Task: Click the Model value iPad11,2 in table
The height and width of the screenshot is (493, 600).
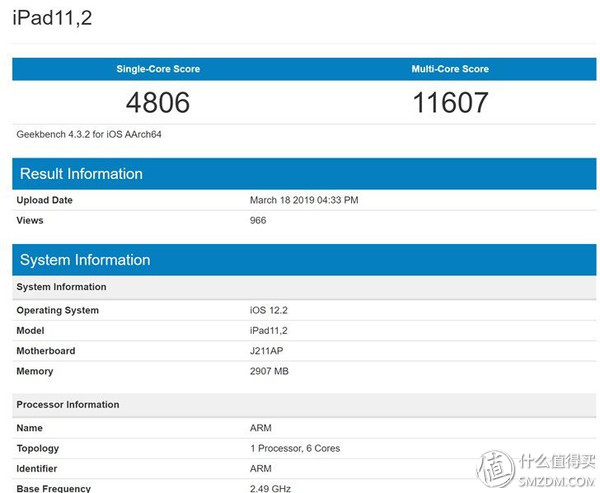Action: tap(269, 330)
